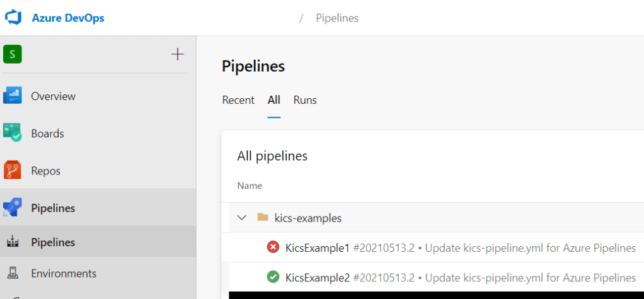Click the green success icon for KicsExample2
The height and width of the screenshot is (299, 644).
click(x=273, y=277)
